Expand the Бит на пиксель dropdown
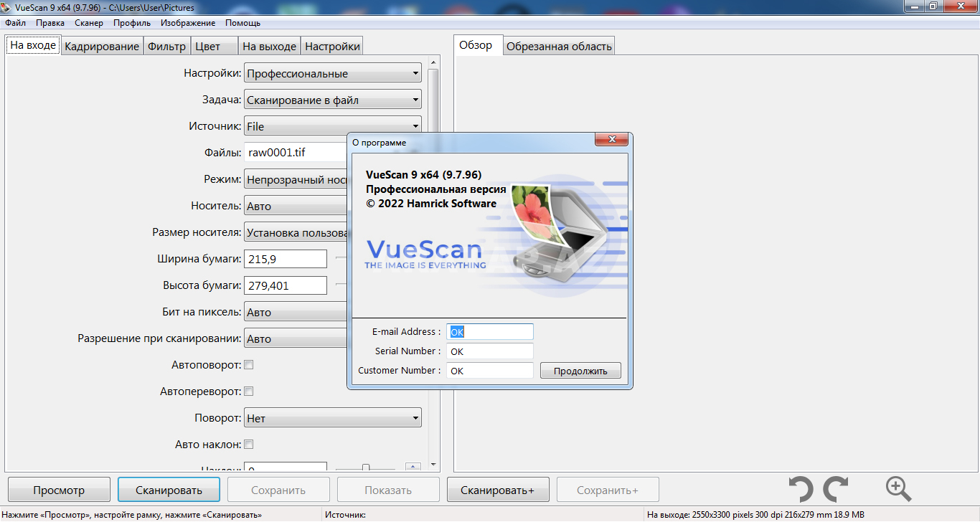980x522 pixels. [x=296, y=312]
